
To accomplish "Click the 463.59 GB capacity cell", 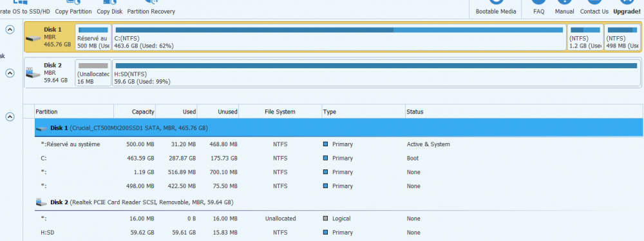I will (x=140, y=159).
